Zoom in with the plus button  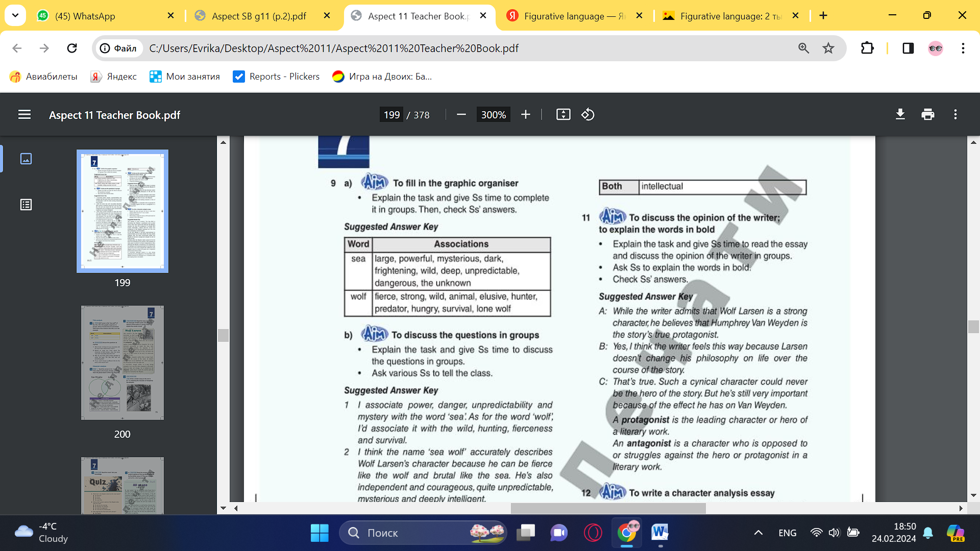click(x=526, y=115)
